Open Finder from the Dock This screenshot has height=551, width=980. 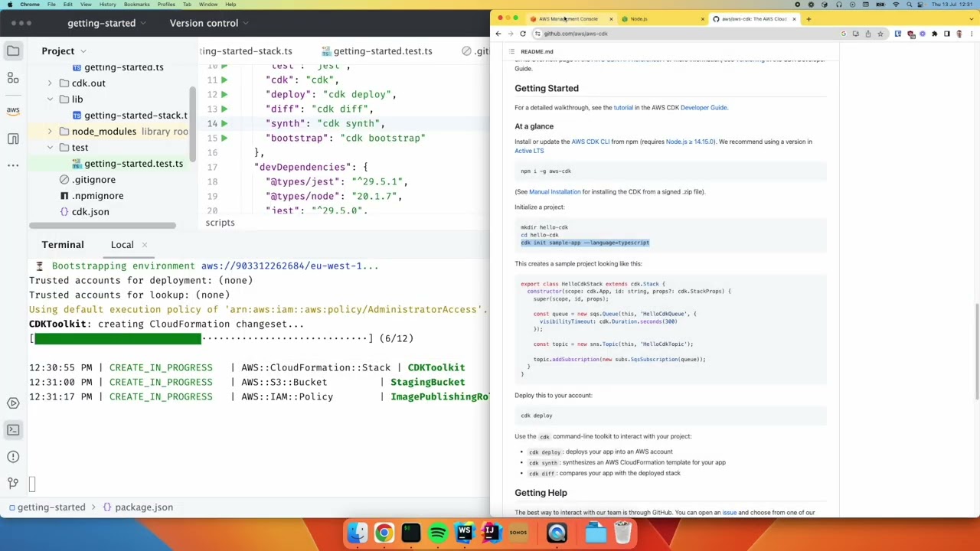point(358,533)
